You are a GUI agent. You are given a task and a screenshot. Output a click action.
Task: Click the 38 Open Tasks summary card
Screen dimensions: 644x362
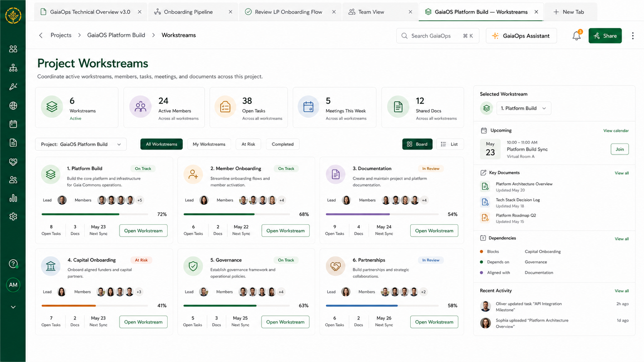pyautogui.click(x=248, y=107)
